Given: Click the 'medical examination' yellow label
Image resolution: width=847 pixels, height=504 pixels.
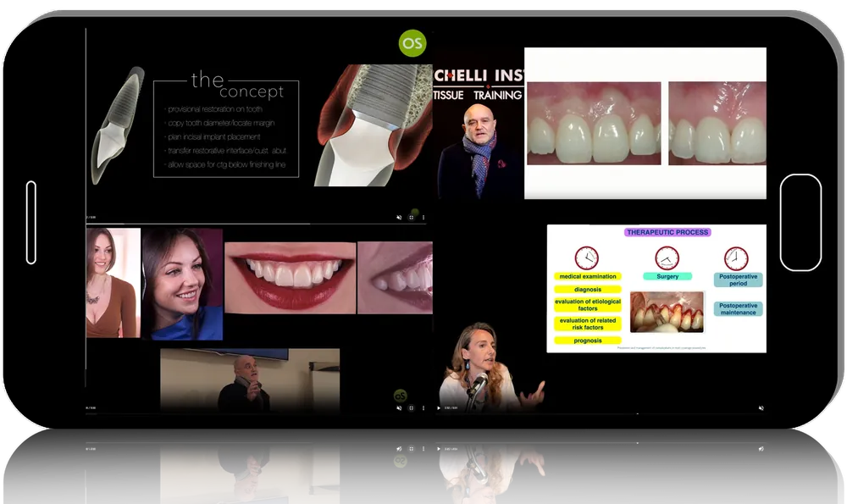Looking at the screenshot, I should (588, 276).
